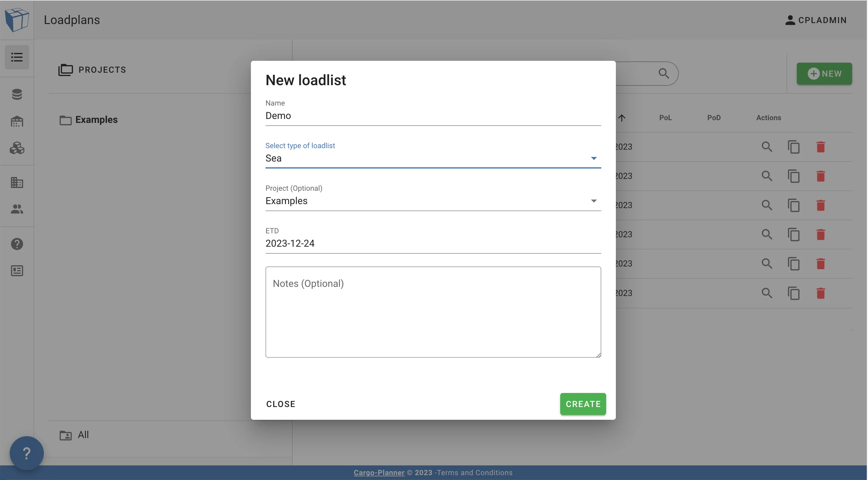This screenshot has width=868, height=480.
Task: Open the help question mark in sidebar
Action: [x=17, y=244]
